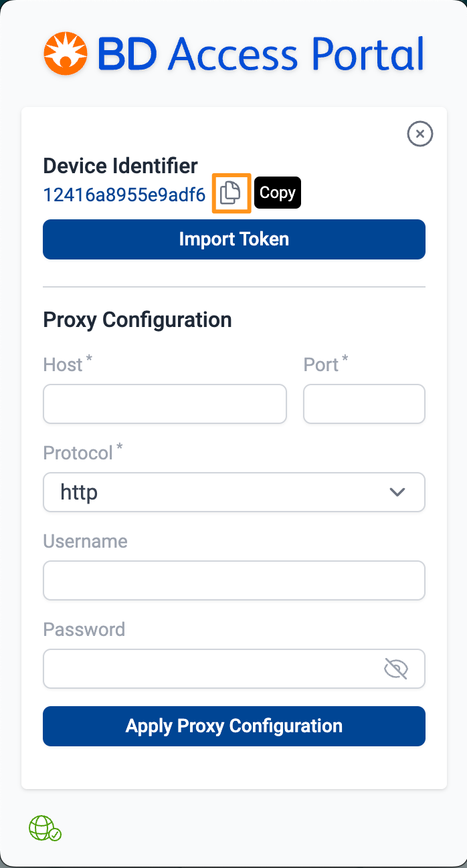The height and width of the screenshot is (868, 467).
Task: Click the green globe connection status icon
Action: (45, 828)
